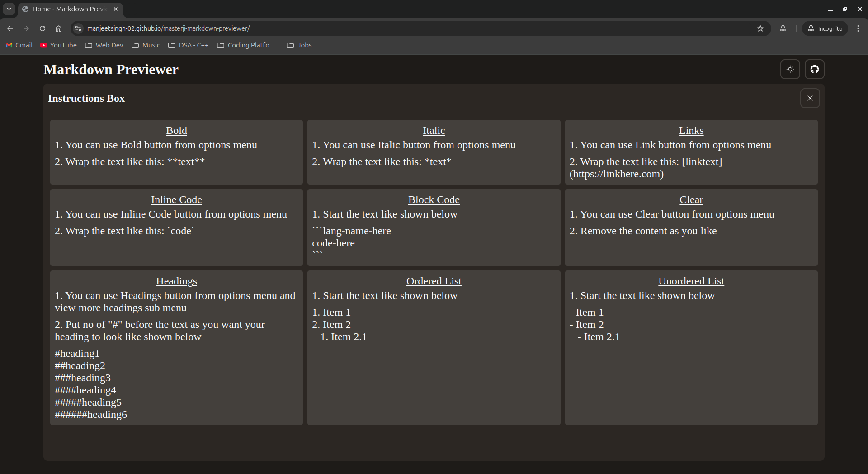Click the Instructions Box heading
The height and width of the screenshot is (474, 868).
86,98
